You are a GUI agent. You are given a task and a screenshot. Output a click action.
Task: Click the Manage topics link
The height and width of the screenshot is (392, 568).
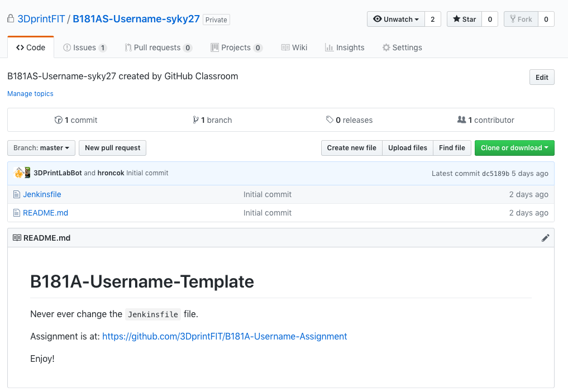(30, 93)
